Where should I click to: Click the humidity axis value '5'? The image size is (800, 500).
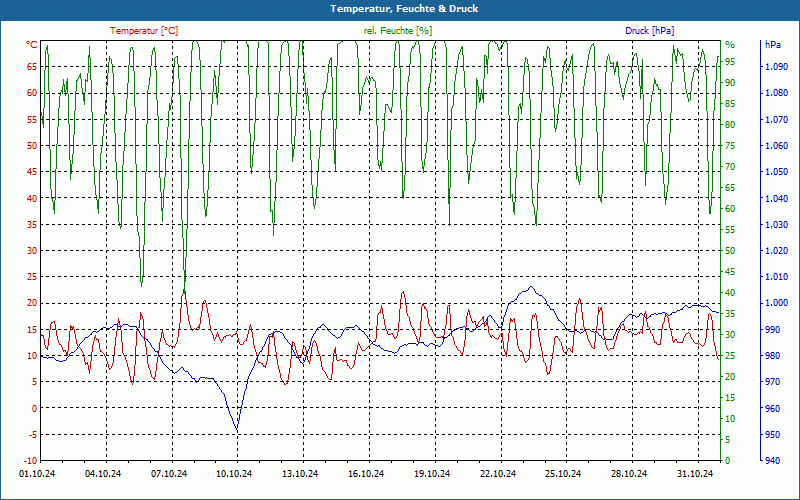click(x=728, y=439)
